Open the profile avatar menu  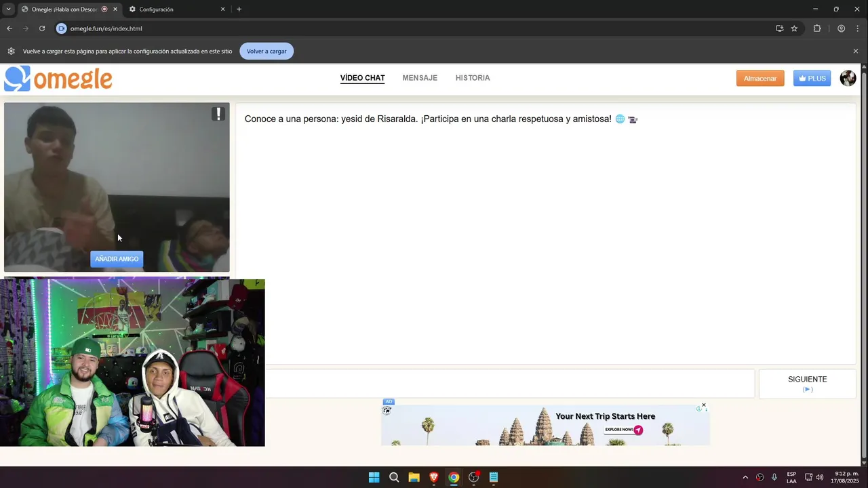pyautogui.click(x=848, y=78)
